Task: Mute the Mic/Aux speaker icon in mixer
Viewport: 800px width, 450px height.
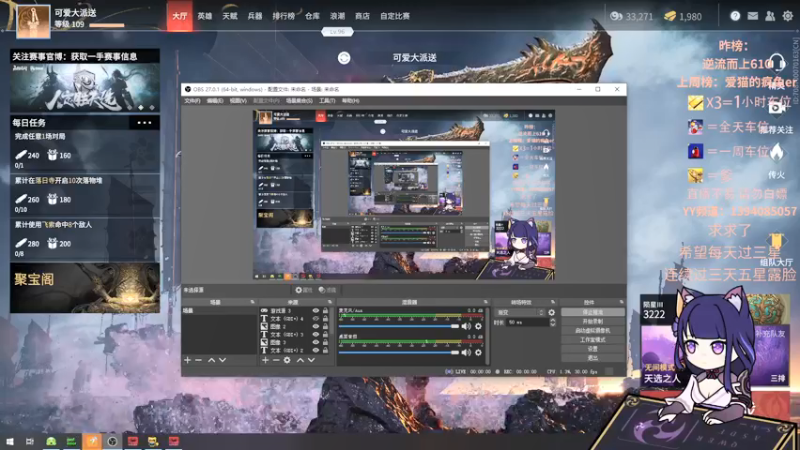Action: tap(466, 326)
